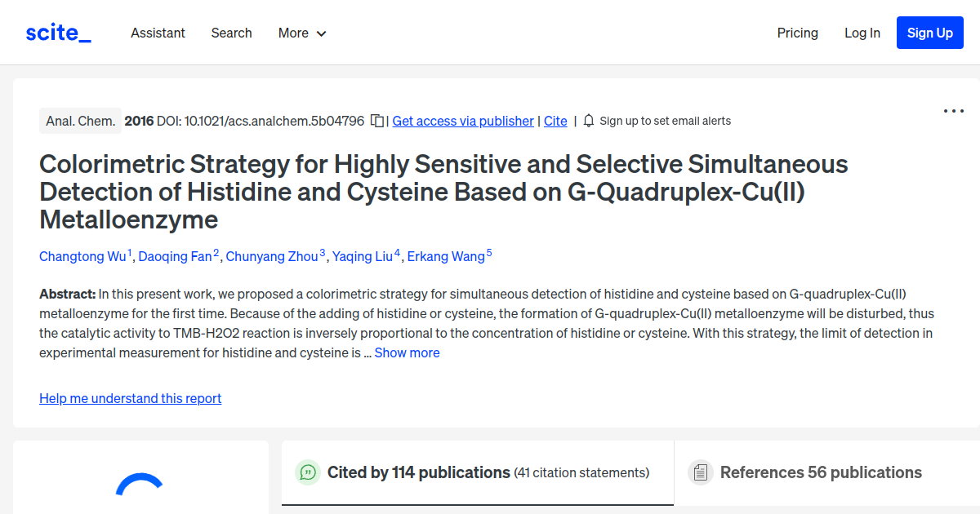Open the Pricing page
The image size is (980, 514).
[x=797, y=33]
